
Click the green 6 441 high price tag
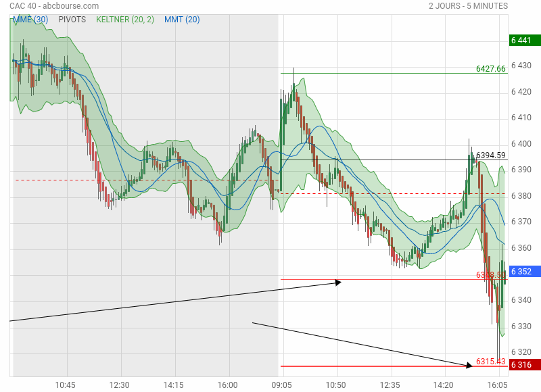(525, 41)
